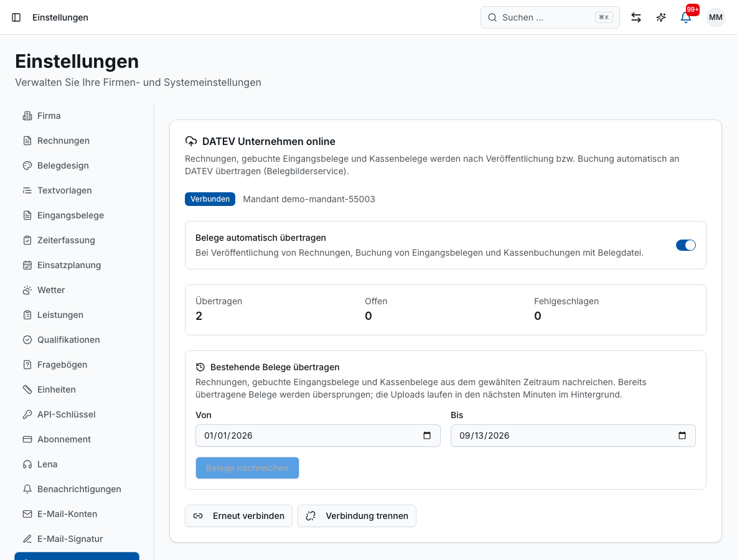Go to Einheiten settings

(77, 390)
